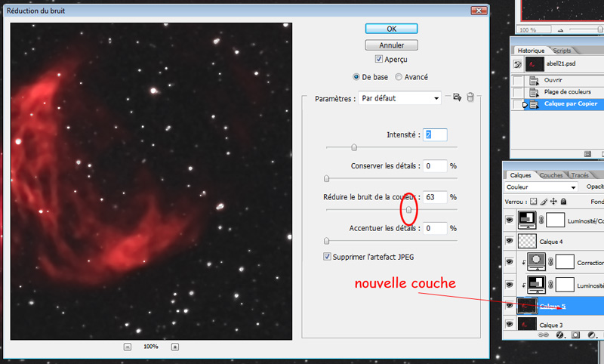This screenshot has height=364, width=604.
Task: Click the noise reduction preview image
Action: pyautogui.click(x=152, y=181)
